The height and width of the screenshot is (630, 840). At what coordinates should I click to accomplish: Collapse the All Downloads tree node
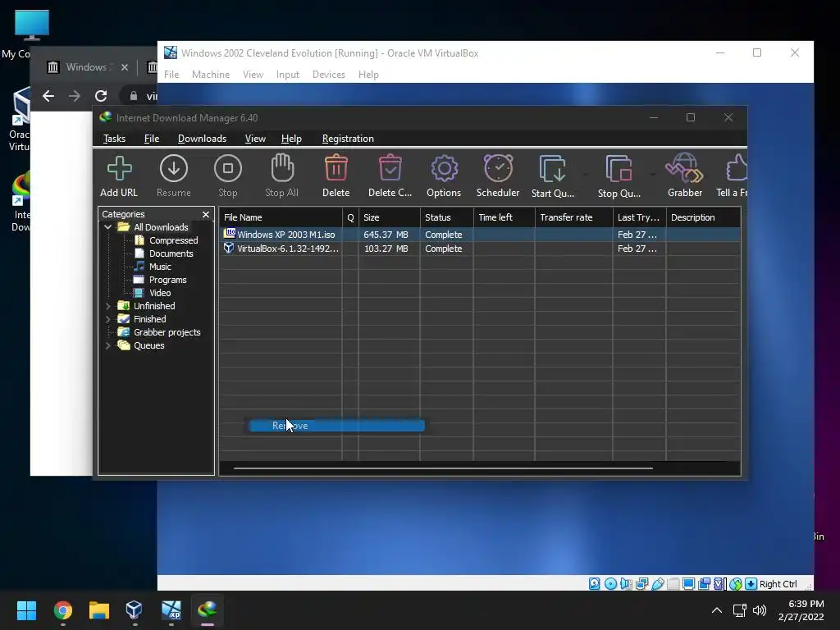107,227
